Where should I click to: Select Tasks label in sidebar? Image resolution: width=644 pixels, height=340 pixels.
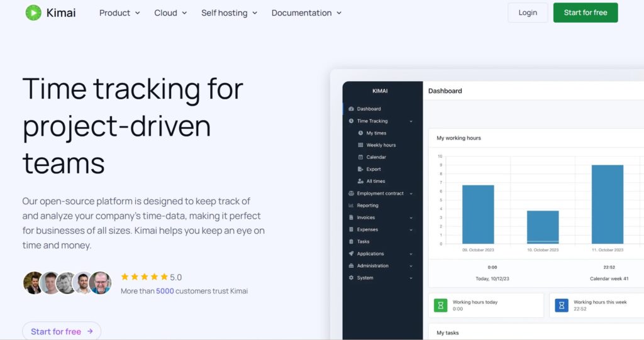(363, 241)
